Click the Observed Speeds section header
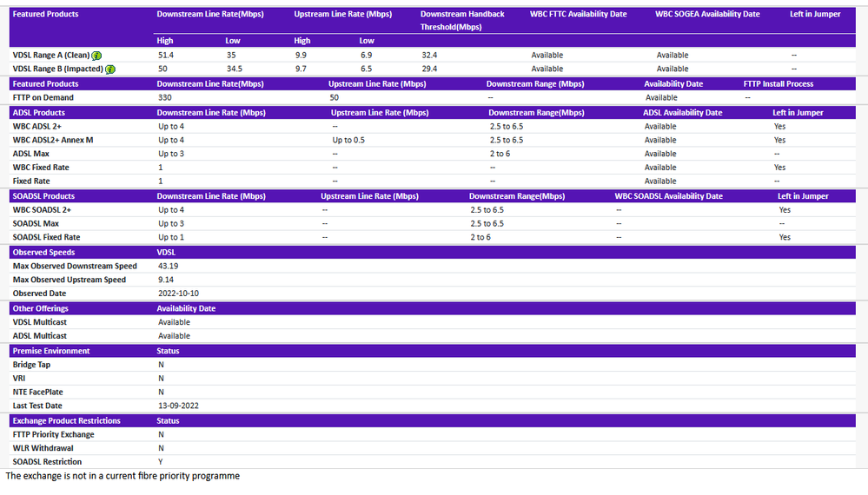 coord(43,253)
